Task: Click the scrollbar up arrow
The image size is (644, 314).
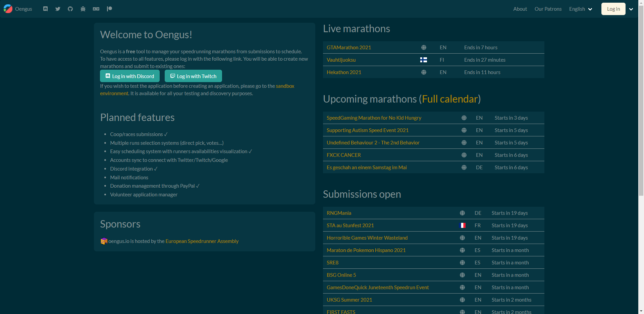Action: tap(641, 3)
